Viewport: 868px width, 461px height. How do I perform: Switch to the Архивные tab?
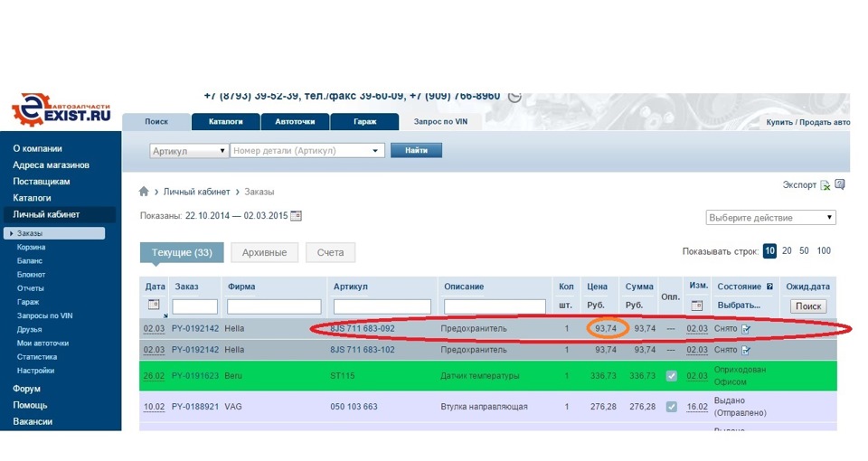(264, 252)
